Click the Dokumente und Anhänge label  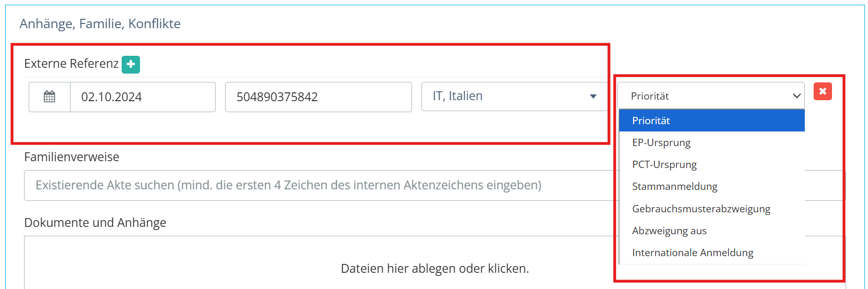point(95,223)
